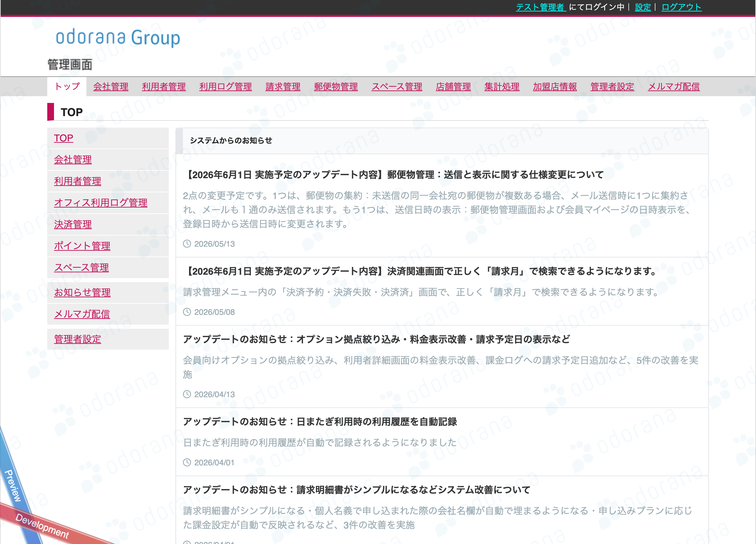Open the 郵便物管理 仕様変更 announcement title
This screenshot has width=756, height=544.
click(x=393, y=175)
